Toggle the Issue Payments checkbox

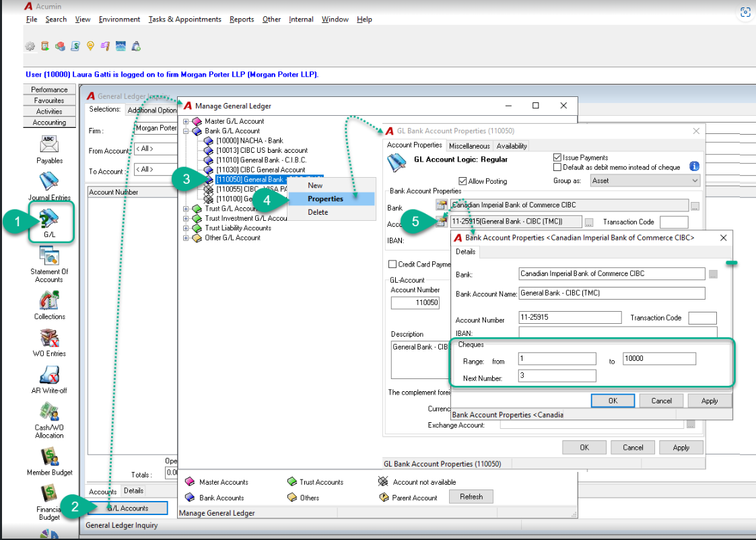(557, 158)
